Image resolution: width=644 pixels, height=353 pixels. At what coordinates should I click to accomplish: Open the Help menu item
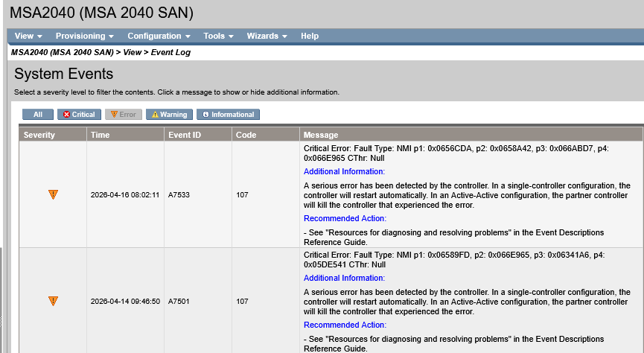pyautogui.click(x=310, y=36)
